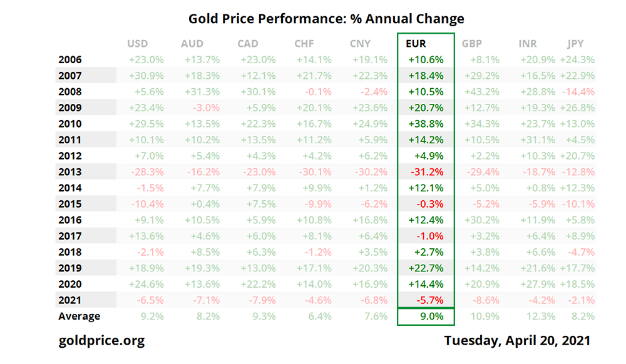The width and height of the screenshot is (626, 364).
Task: Click the 2013 row label
Action: (x=69, y=172)
